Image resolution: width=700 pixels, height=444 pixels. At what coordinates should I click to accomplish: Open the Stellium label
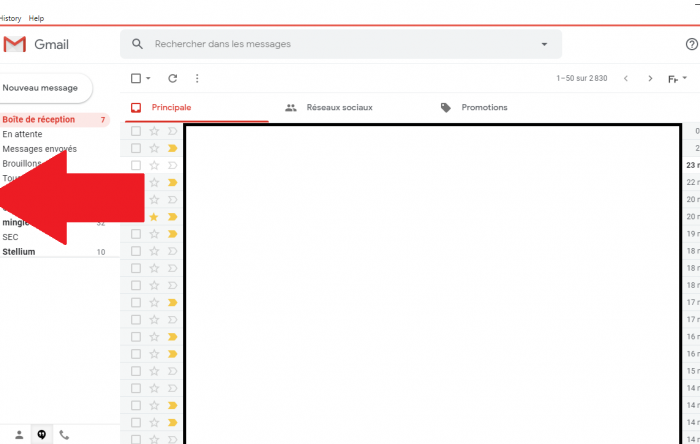19,252
